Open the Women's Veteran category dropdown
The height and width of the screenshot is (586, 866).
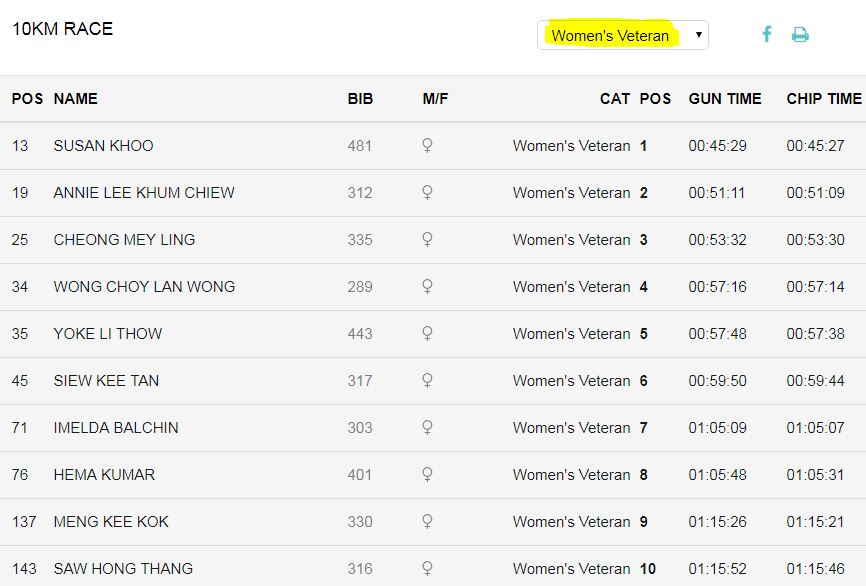click(x=622, y=35)
